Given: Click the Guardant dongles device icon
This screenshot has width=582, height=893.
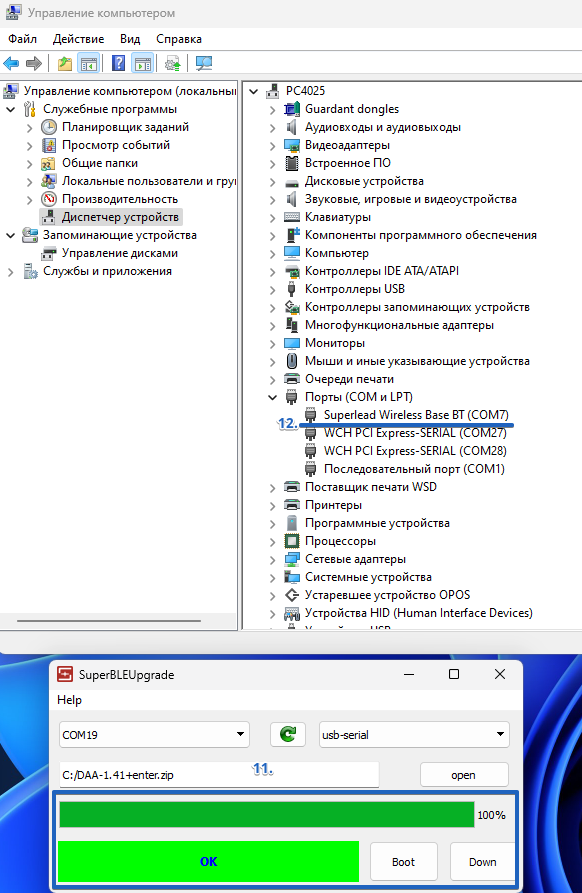Looking at the screenshot, I should click(292, 109).
